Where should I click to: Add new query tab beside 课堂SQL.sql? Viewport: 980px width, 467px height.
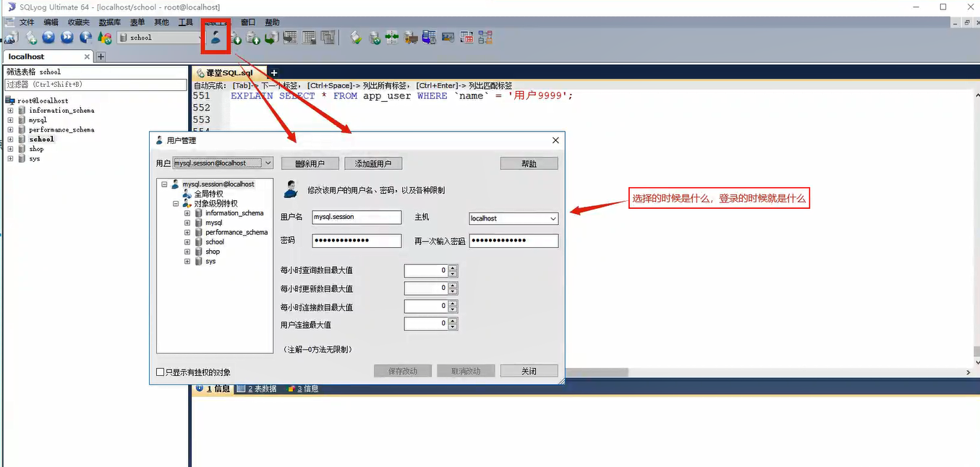tap(273, 72)
